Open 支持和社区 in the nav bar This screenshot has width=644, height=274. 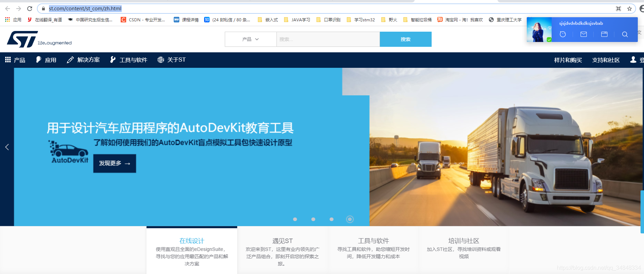click(606, 60)
